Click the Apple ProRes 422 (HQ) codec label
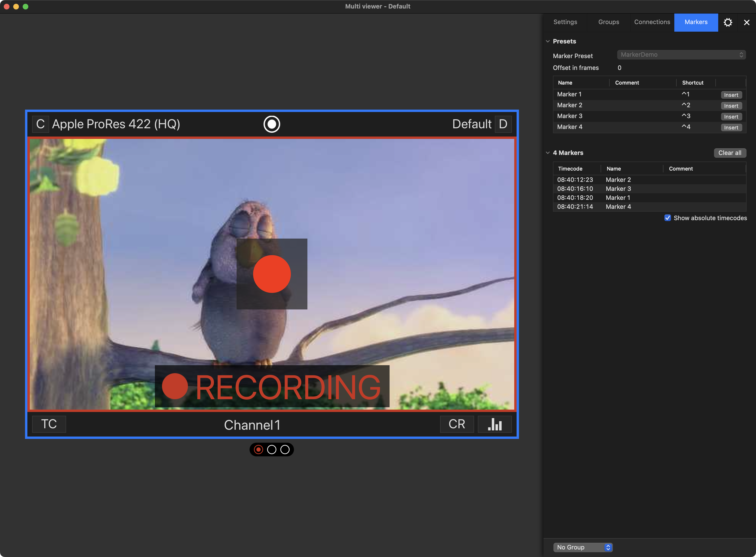Image resolution: width=756 pixels, height=557 pixels. tap(116, 124)
